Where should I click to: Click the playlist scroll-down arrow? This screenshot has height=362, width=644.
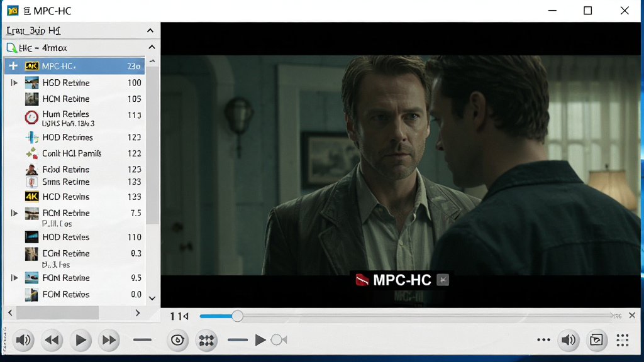pos(152,298)
